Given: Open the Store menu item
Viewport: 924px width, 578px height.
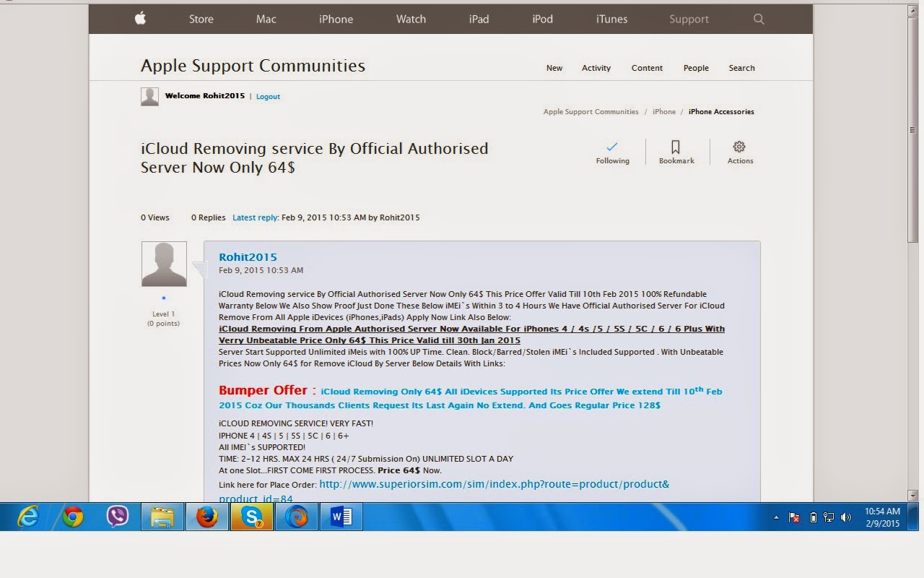Looking at the screenshot, I should (x=201, y=19).
